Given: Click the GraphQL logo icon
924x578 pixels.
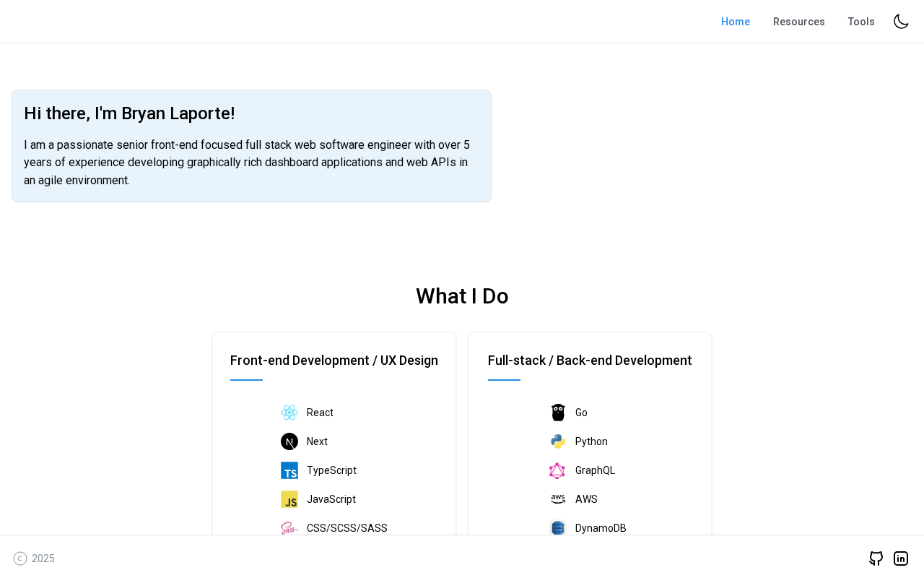Looking at the screenshot, I should point(557,470).
